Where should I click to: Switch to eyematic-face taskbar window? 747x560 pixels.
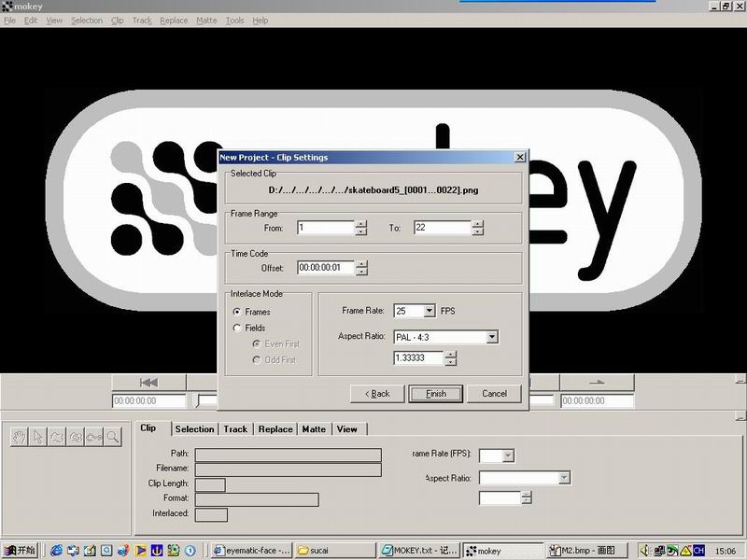click(251, 551)
